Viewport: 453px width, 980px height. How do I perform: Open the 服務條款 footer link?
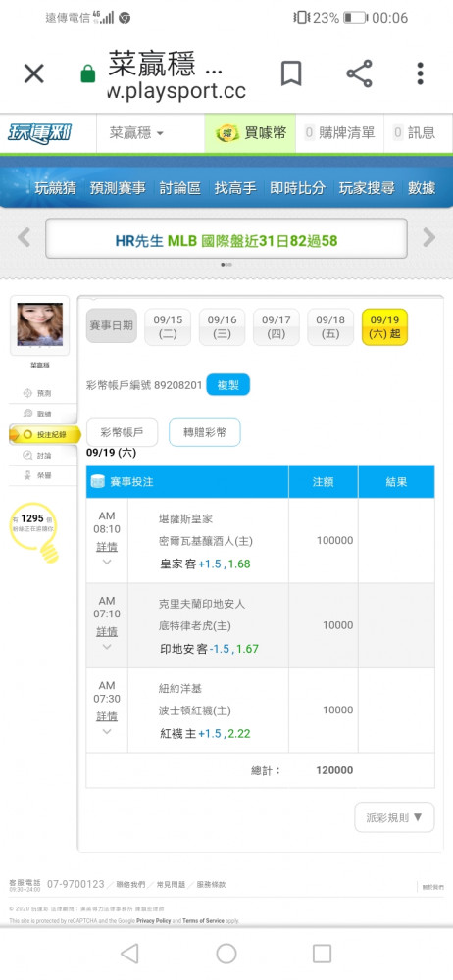tap(212, 884)
